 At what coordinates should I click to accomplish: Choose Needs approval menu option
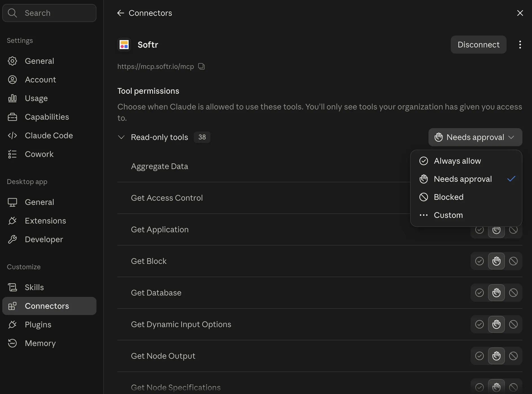(x=466, y=179)
